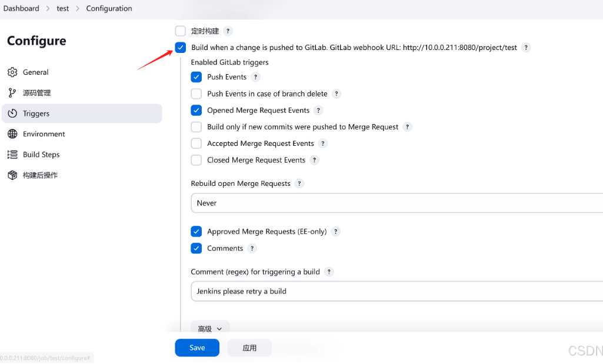Expand the 高级 advanced section
603x364 pixels.
(x=211, y=328)
